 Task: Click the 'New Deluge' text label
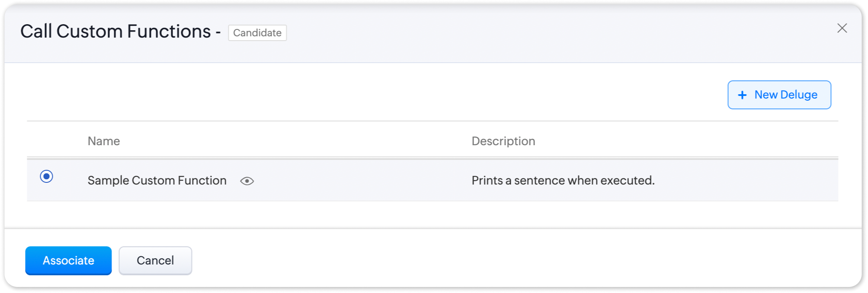pos(786,95)
